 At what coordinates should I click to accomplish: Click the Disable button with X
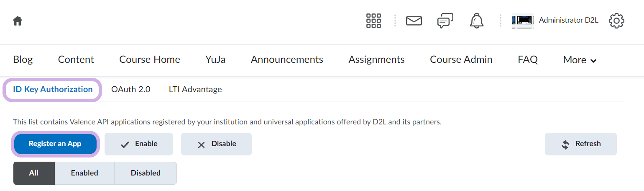click(216, 144)
